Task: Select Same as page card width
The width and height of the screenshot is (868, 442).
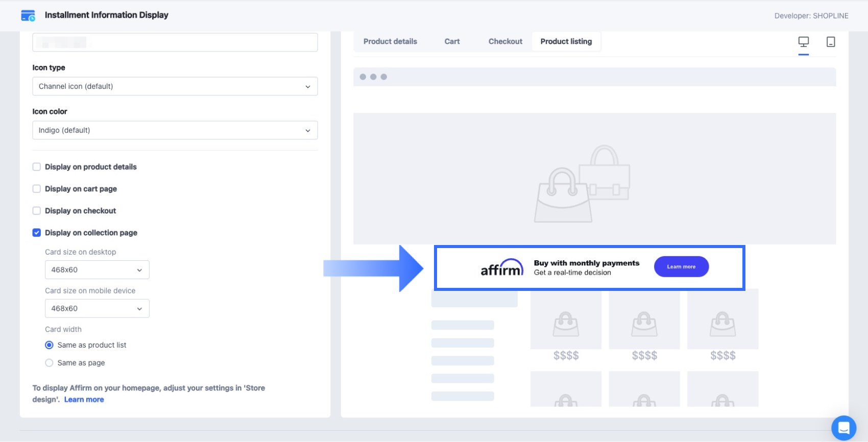Action: [x=49, y=363]
